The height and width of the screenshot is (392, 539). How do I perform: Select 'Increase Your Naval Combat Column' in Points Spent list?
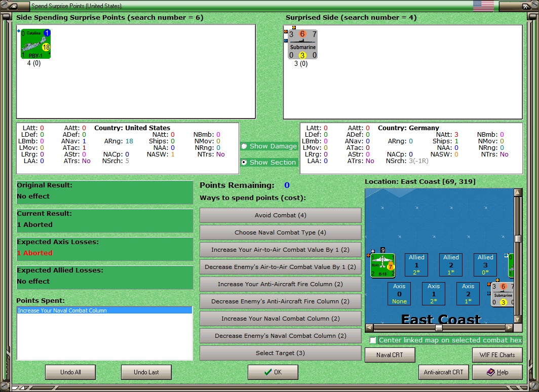[104, 310]
